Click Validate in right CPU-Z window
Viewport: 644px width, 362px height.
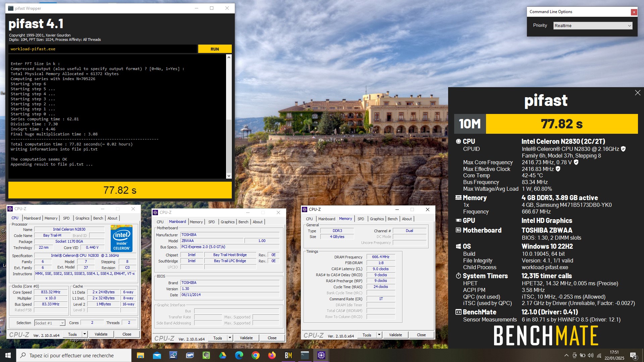(x=395, y=335)
